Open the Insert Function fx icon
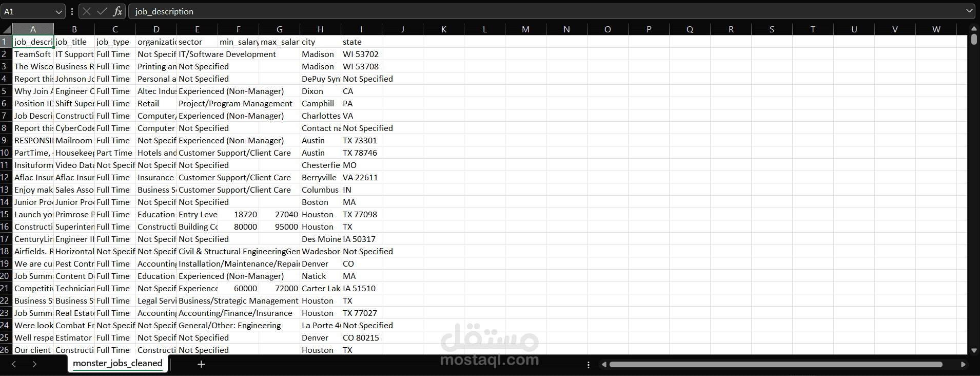 (117, 11)
